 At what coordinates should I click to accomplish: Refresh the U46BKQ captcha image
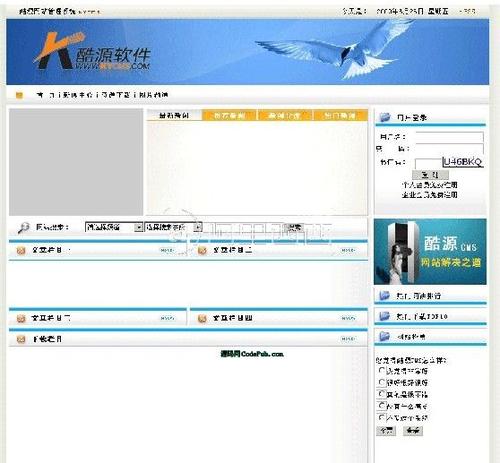(463, 162)
